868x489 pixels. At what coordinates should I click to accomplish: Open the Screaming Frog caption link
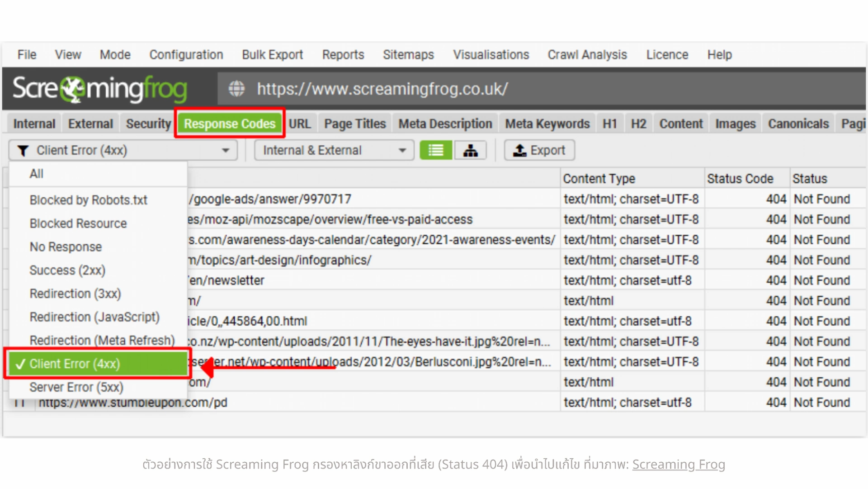679,465
